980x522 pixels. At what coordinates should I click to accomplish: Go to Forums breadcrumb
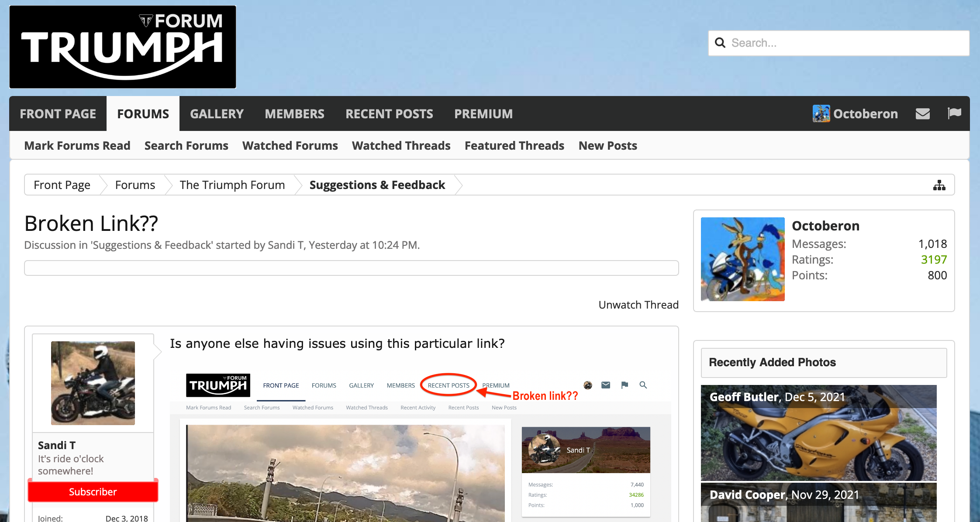tap(135, 185)
